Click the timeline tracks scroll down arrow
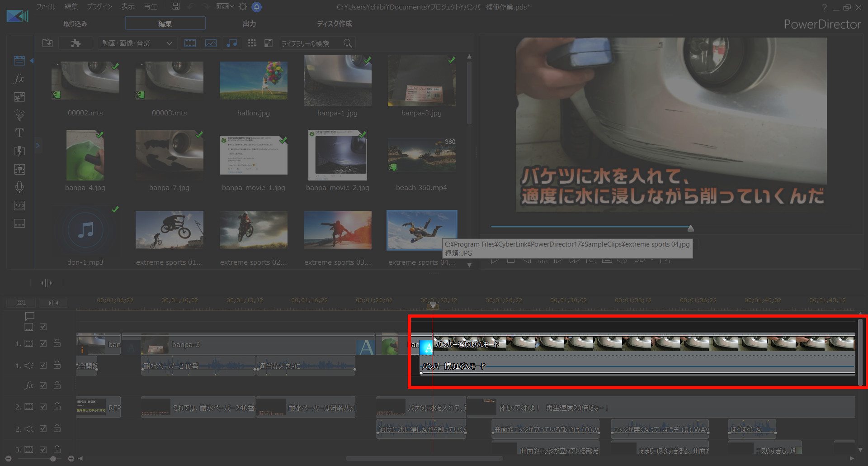 (x=860, y=450)
